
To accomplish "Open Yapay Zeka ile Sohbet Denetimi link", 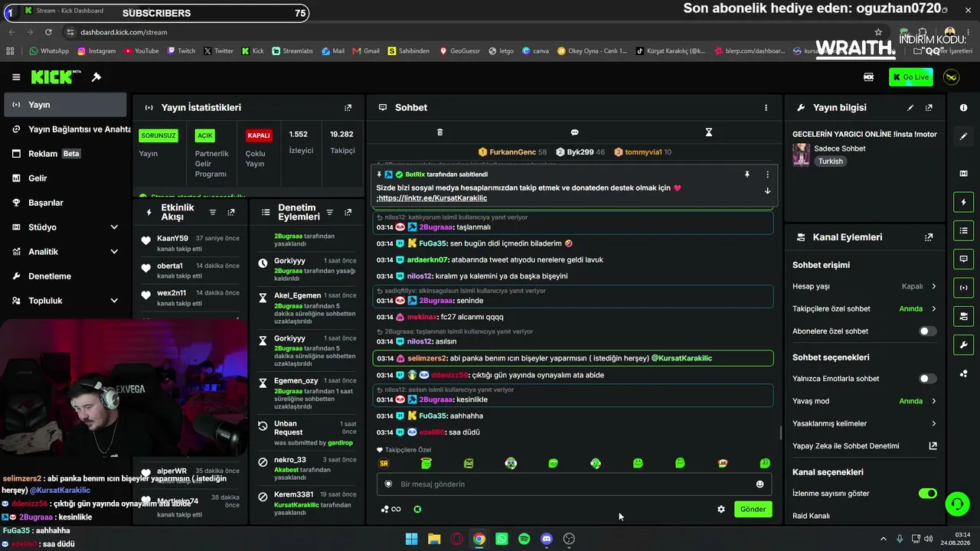I will pos(865,446).
